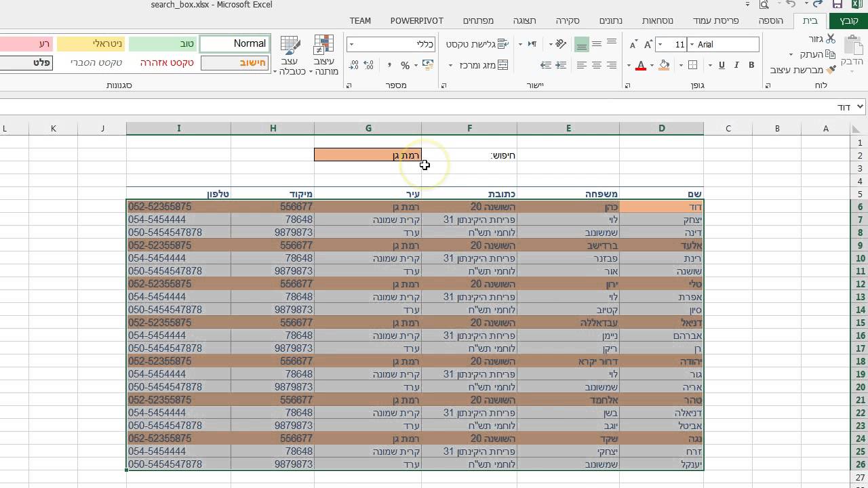This screenshot has height=488, width=868.
Task: Click the Increase Indent icon
Action: [561, 65]
